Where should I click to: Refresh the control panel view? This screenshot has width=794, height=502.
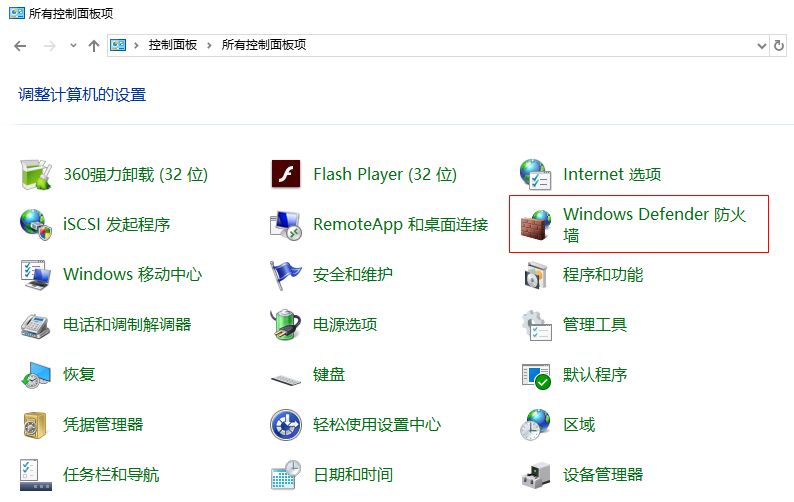(779, 46)
